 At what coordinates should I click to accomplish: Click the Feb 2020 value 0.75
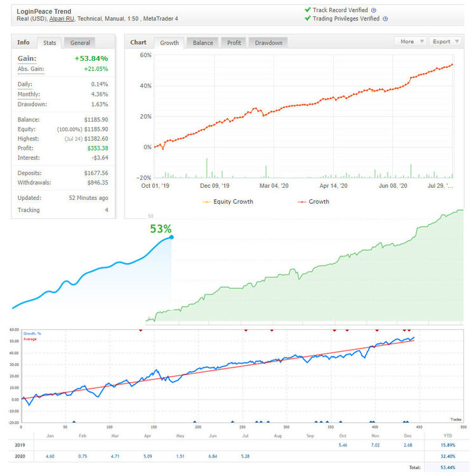pyautogui.click(x=83, y=456)
